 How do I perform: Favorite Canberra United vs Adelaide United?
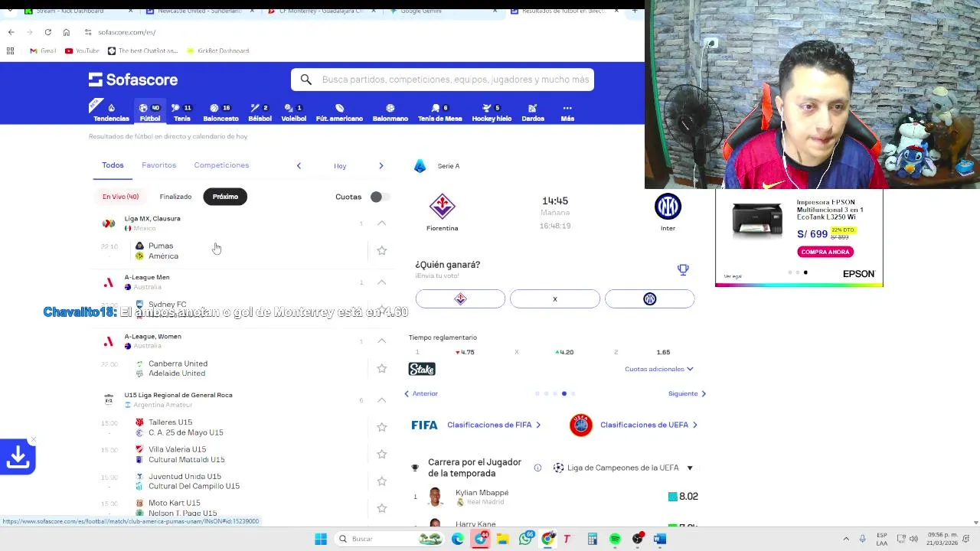coord(382,368)
